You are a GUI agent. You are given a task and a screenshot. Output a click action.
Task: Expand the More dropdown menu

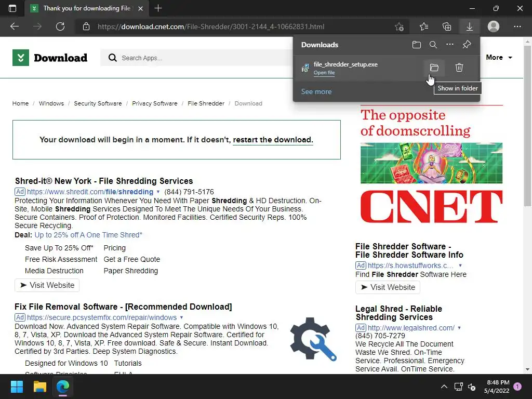[499, 57]
